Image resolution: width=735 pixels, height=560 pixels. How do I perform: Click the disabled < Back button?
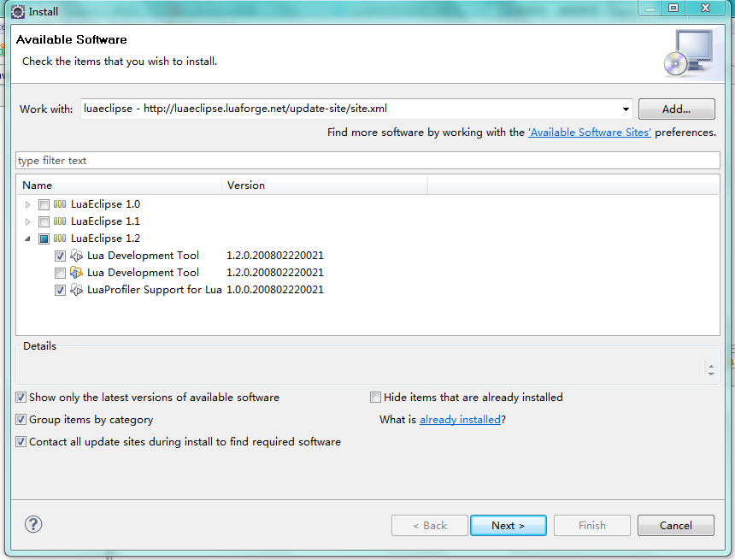tap(430, 525)
